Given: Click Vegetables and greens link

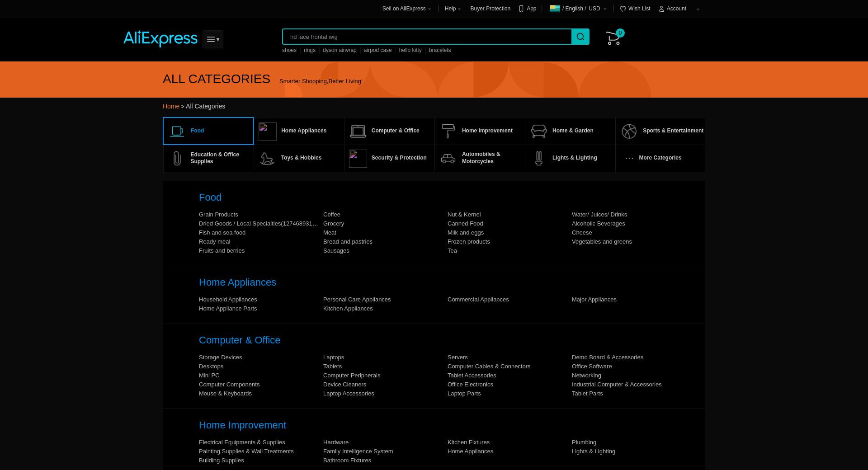Looking at the screenshot, I should (602, 242).
